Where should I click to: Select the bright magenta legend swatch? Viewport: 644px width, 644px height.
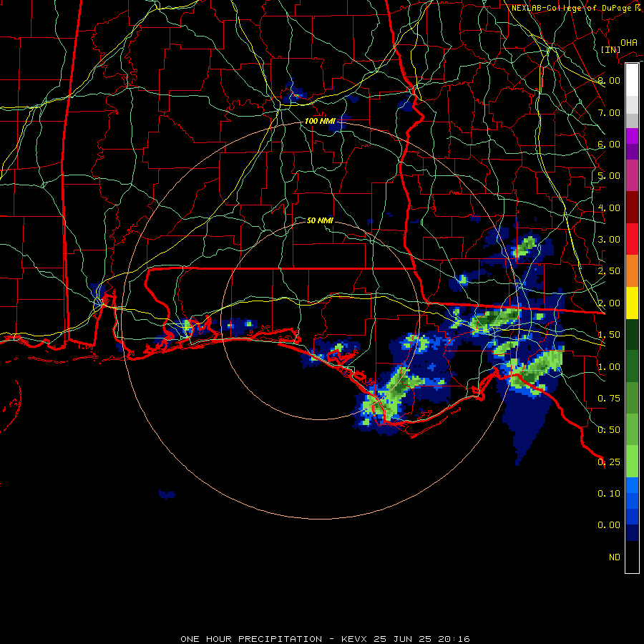pos(632,136)
